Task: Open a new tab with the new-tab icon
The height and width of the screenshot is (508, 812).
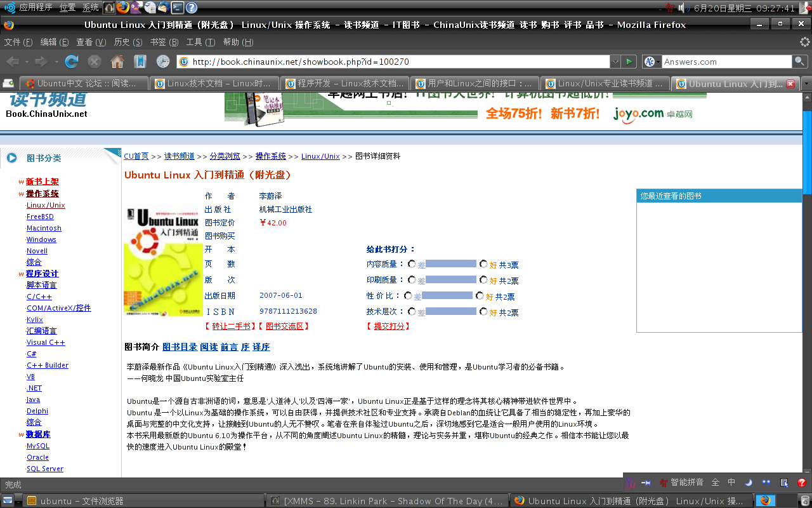Action: coord(9,83)
